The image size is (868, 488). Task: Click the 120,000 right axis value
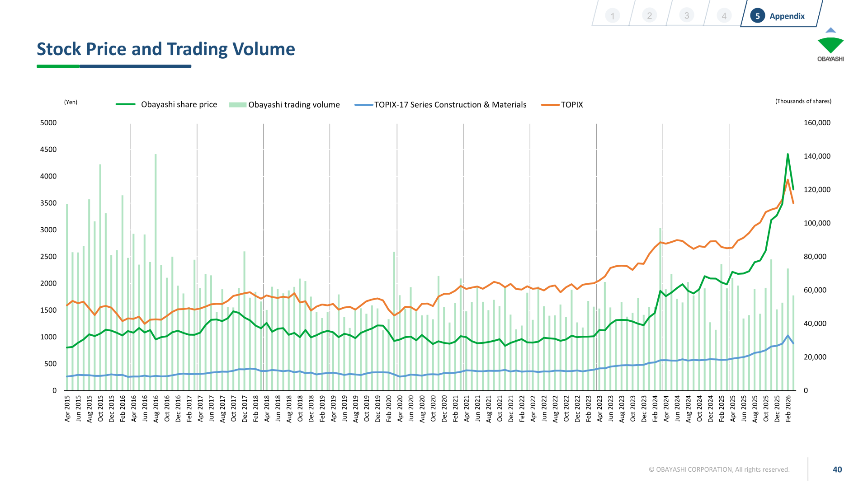(x=817, y=190)
